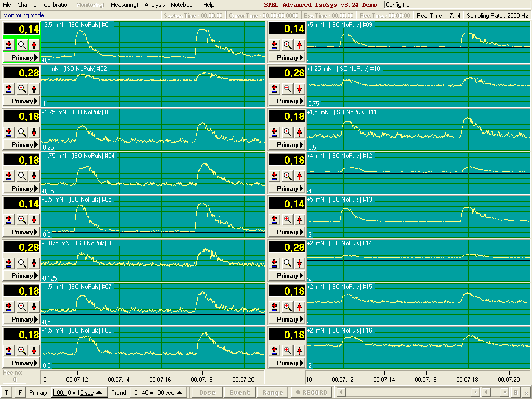Image resolution: width=532 pixels, height=399 pixels.
Task: Click the B button in the bottom-right corner
Action: [515, 392]
